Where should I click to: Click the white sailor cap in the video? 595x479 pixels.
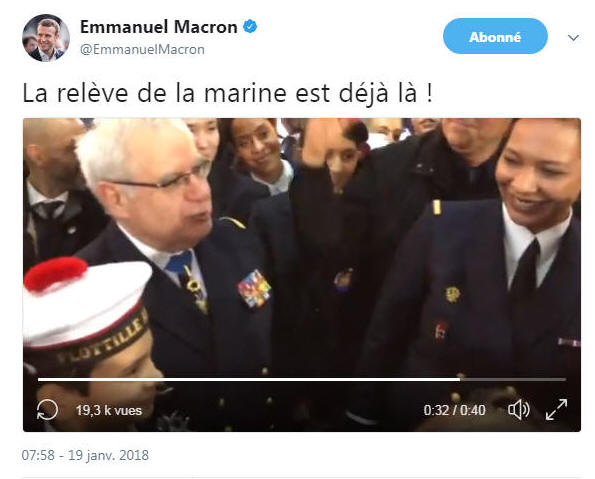(87, 306)
